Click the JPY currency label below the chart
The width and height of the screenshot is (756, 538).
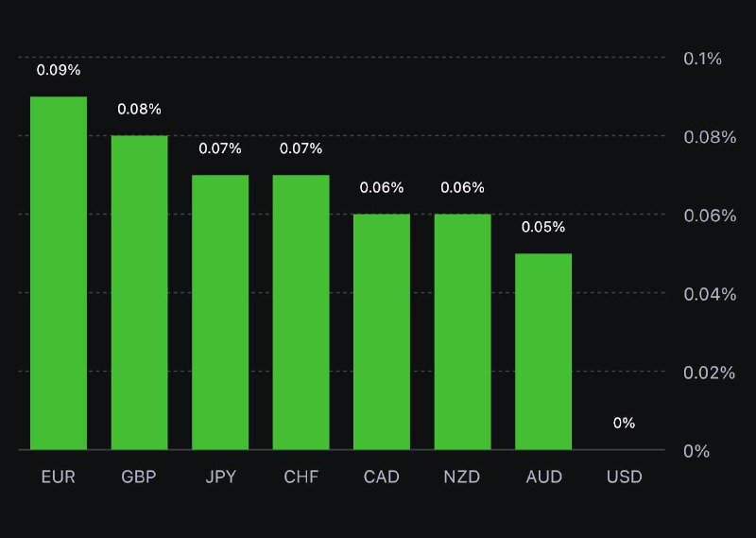220,477
